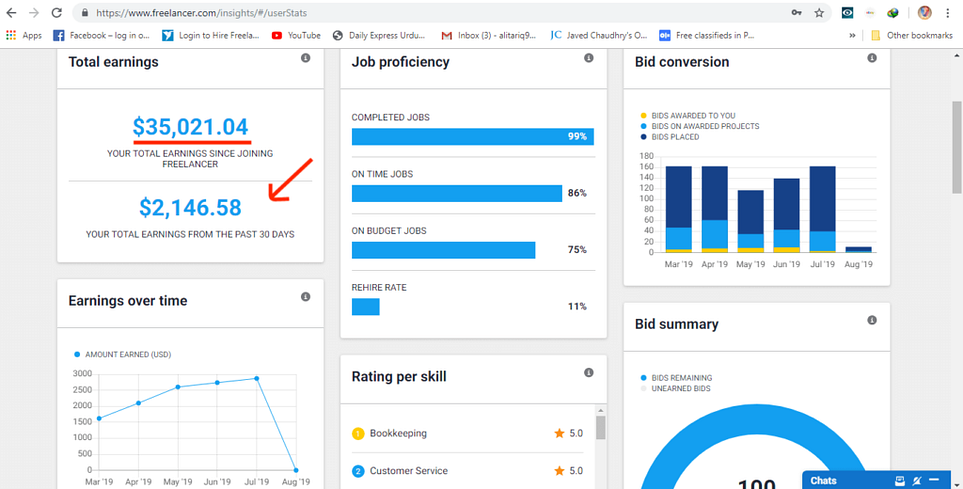Image resolution: width=963 pixels, height=489 pixels.
Task: Toggle the Bids Awarded To You legend item
Action: pos(687,115)
